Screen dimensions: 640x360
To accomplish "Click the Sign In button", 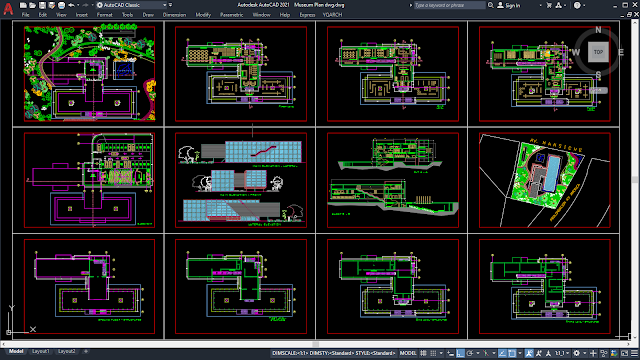I will (x=509, y=5).
